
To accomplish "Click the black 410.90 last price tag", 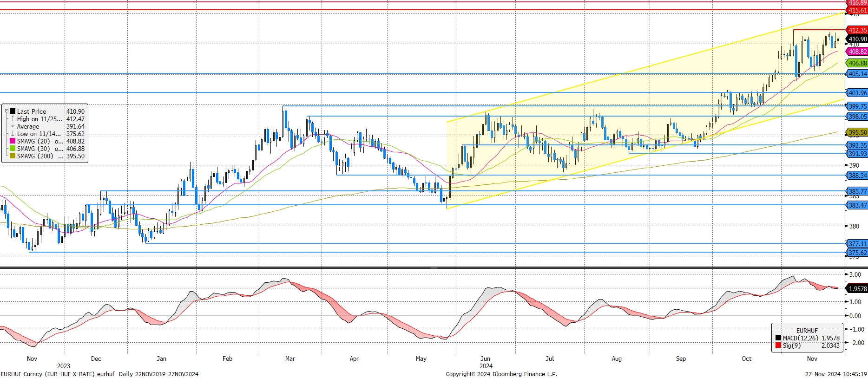I will [857, 39].
